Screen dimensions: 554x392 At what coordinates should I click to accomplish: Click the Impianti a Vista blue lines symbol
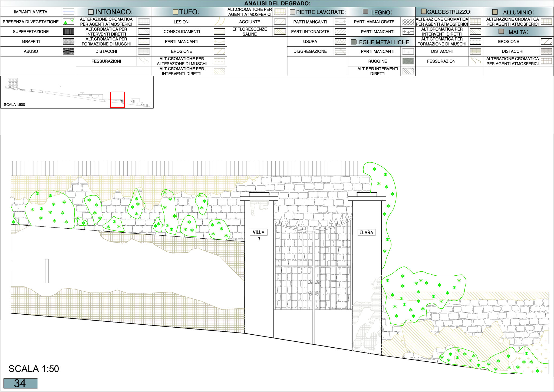click(x=68, y=12)
